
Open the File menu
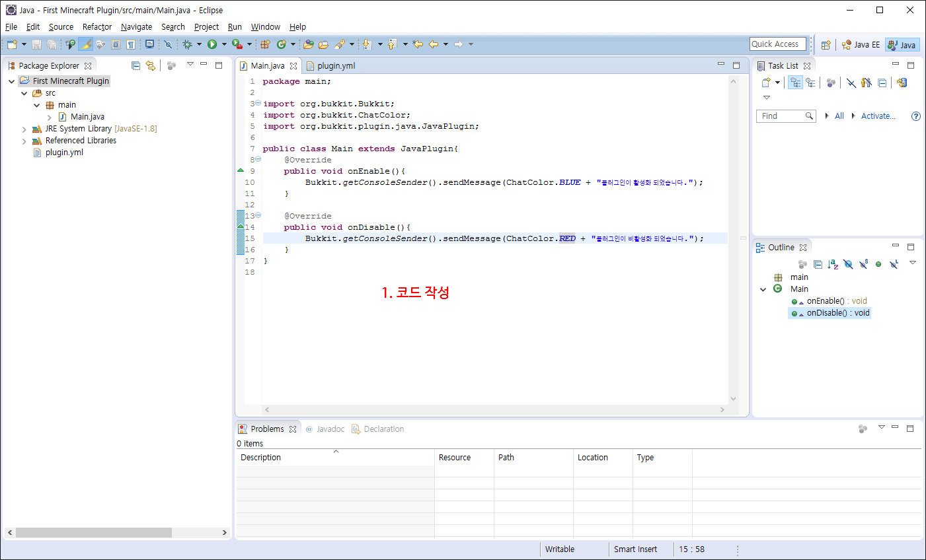coord(11,27)
